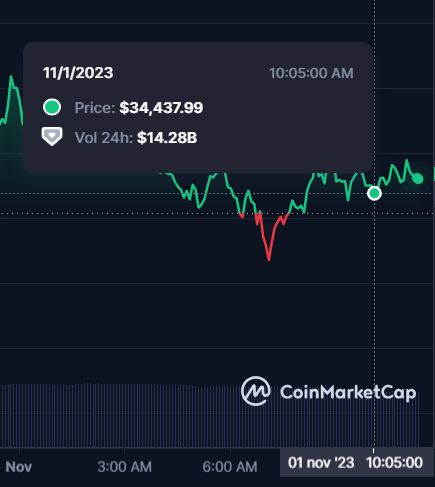
Task: Click the 10:05:00 crosshair time label
Action: [394, 463]
